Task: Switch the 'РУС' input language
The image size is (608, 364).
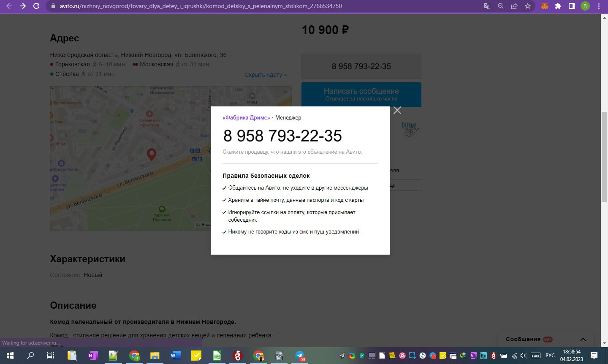Action: point(550,356)
